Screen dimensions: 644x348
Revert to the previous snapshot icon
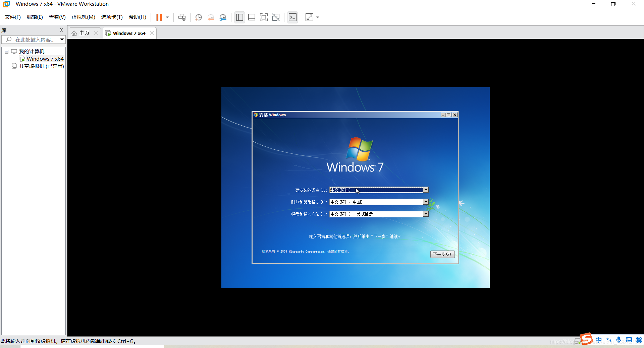pos(211,17)
